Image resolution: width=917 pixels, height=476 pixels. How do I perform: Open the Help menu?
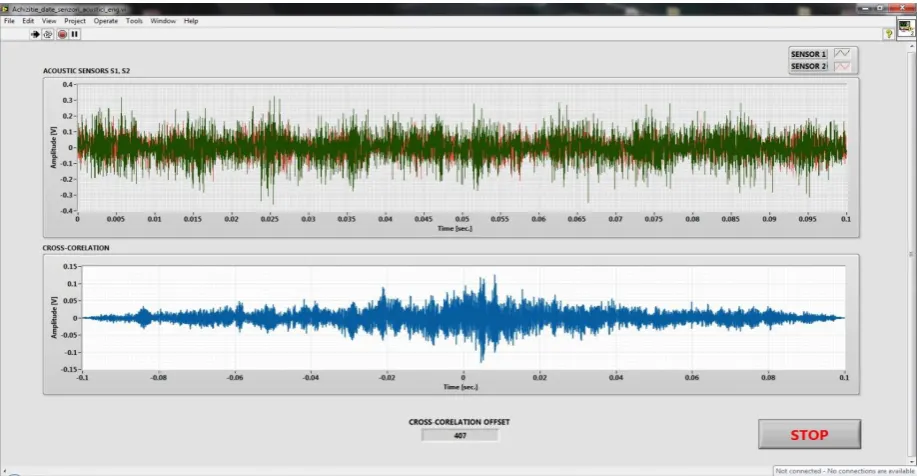point(191,21)
